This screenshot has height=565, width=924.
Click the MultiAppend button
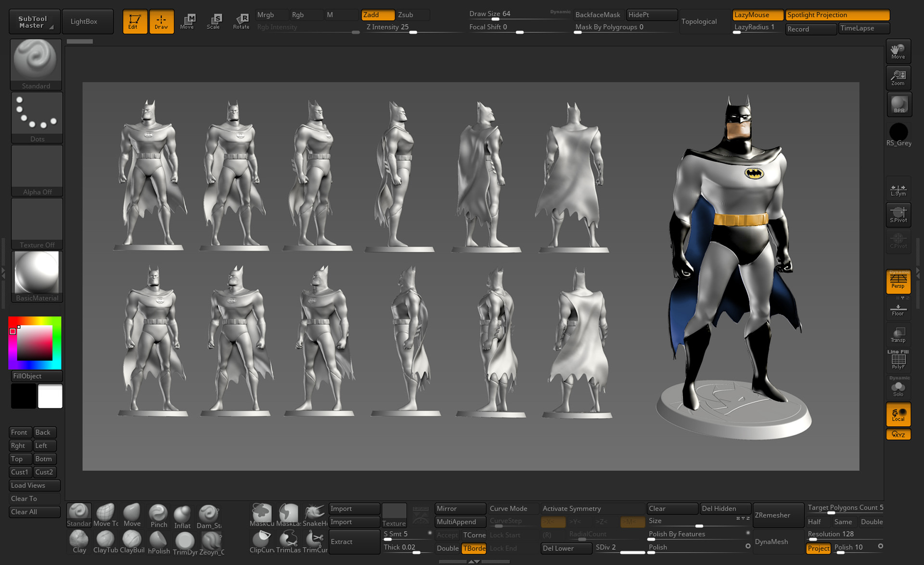click(461, 522)
